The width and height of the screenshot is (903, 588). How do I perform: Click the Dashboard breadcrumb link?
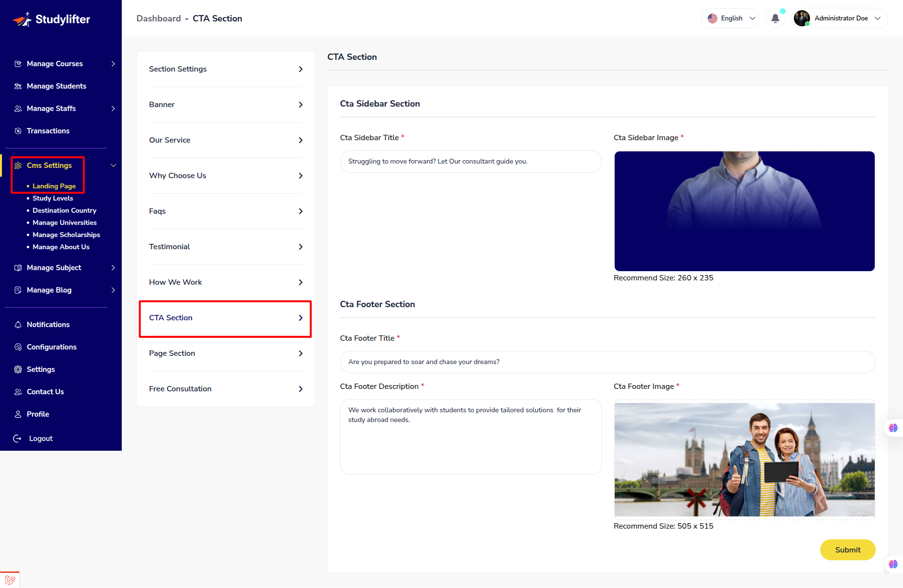158,18
